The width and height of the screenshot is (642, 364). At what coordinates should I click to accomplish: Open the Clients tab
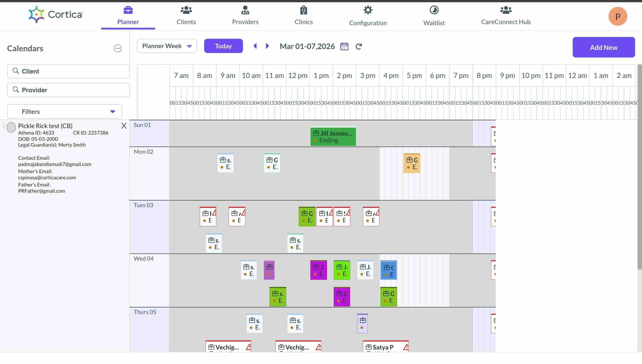[186, 16]
